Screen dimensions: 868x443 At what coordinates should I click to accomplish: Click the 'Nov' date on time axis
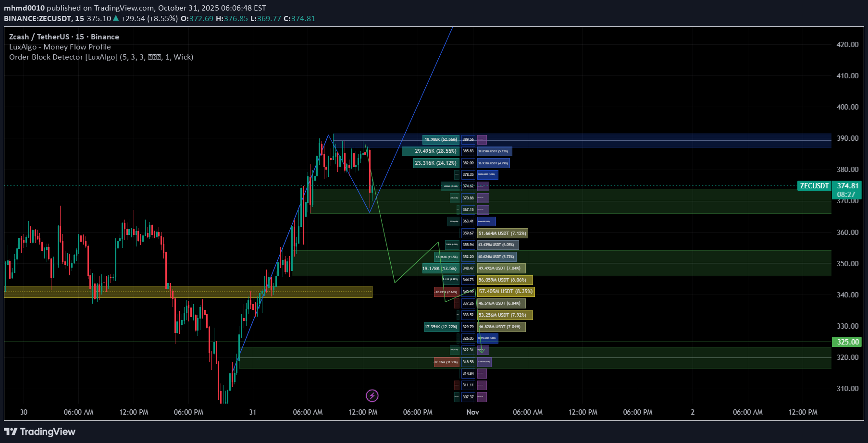(472, 412)
